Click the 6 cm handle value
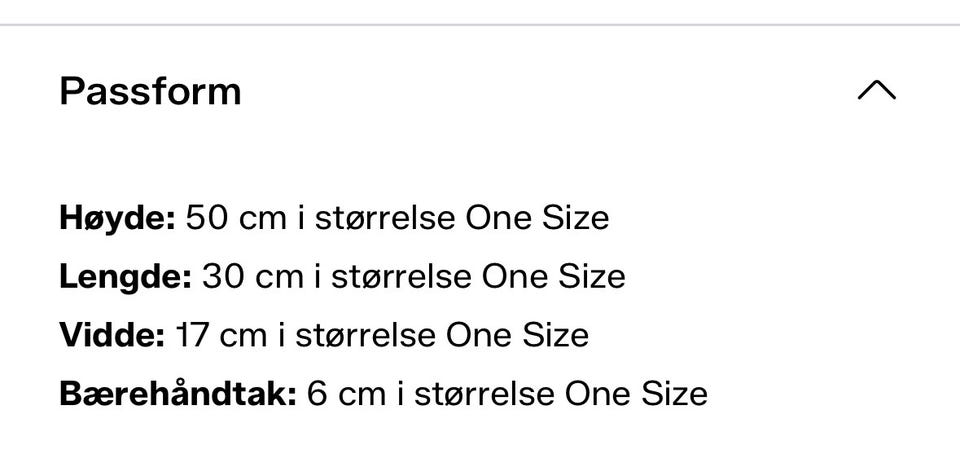This screenshot has height=454, width=960. point(347,393)
